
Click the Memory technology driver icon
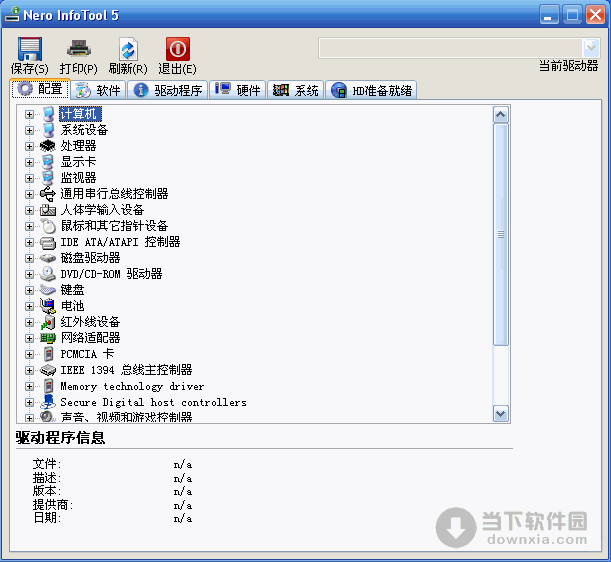(48, 386)
